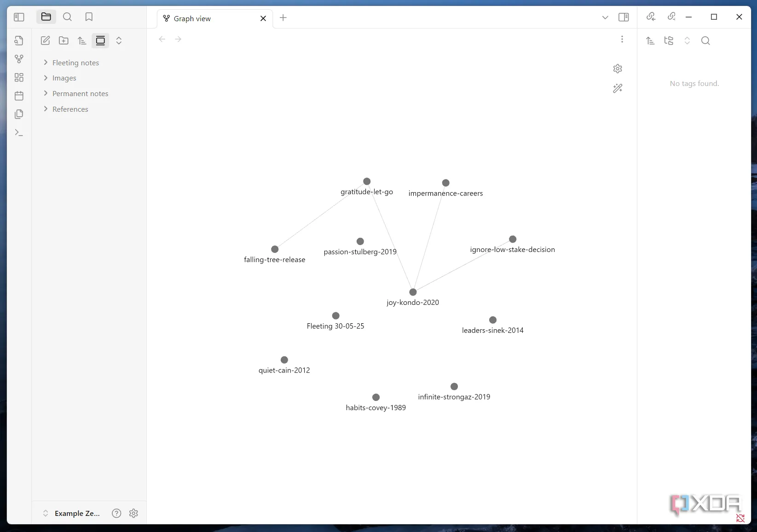
Task: Open the canvas icon in ribbon
Action: 19,77
